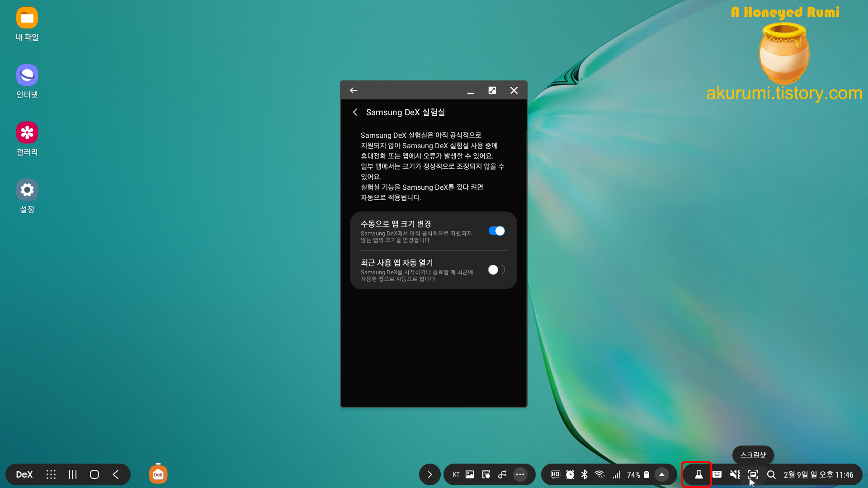Open the 인터넷 browser icon
The height and width of the screenshot is (488, 868).
point(27,75)
